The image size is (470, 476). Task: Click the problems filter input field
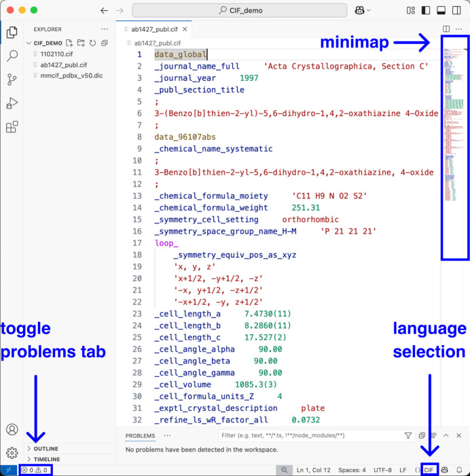309,435
